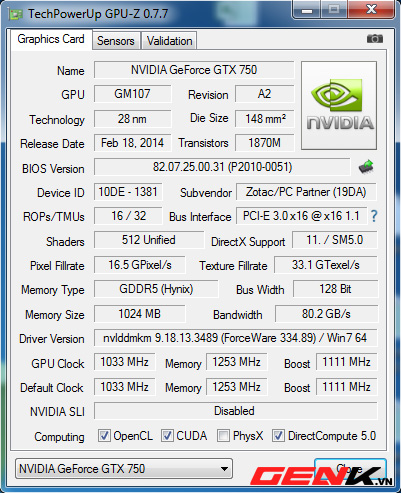
Task: Click the Bus Interface field PCI-E 3.0
Action: [301, 216]
